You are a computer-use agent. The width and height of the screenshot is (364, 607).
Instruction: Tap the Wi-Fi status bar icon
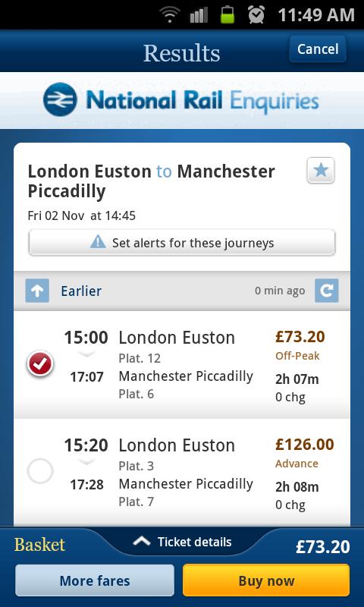pyautogui.click(x=169, y=15)
